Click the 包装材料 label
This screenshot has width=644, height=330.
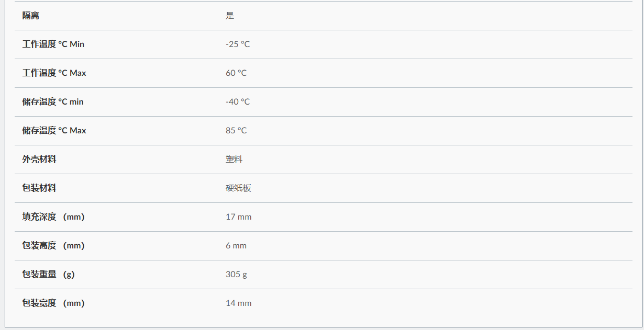(39, 188)
